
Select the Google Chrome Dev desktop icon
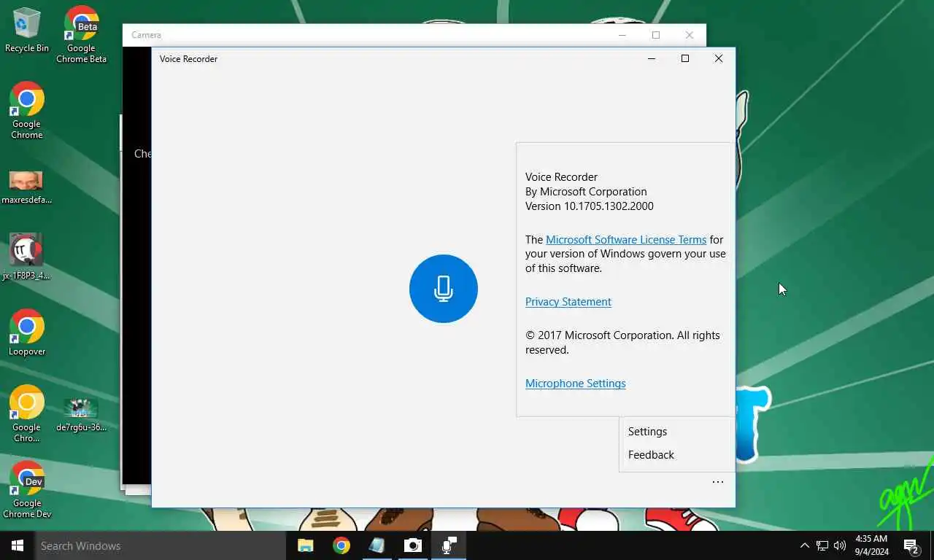27,489
